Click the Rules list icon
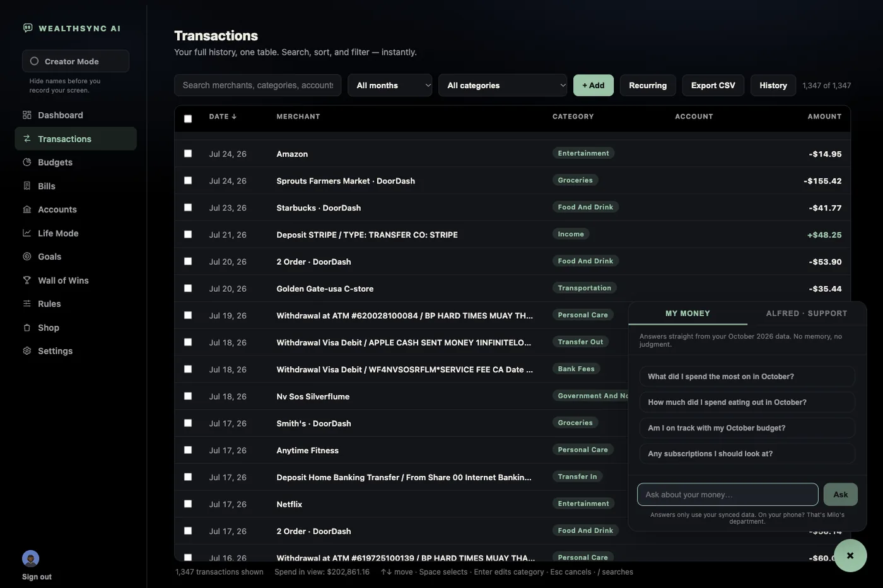Image resolution: width=883 pixels, height=588 pixels. (x=27, y=304)
